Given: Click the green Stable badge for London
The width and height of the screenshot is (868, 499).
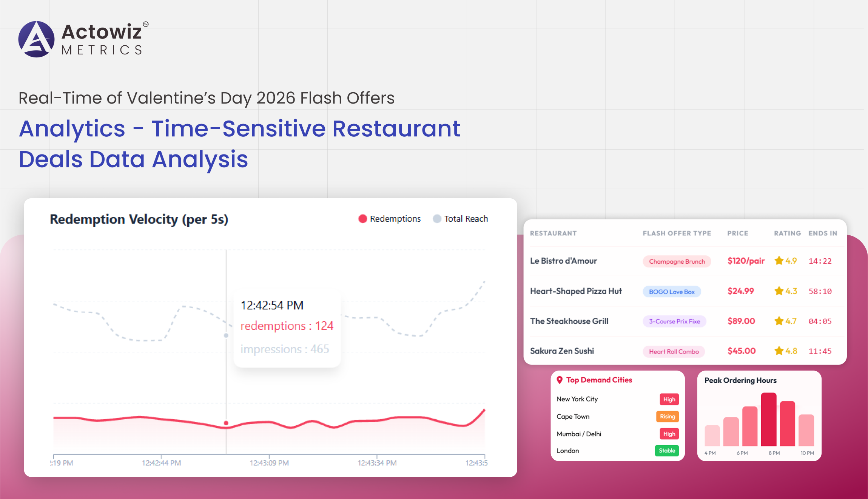Looking at the screenshot, I should 667,451.
